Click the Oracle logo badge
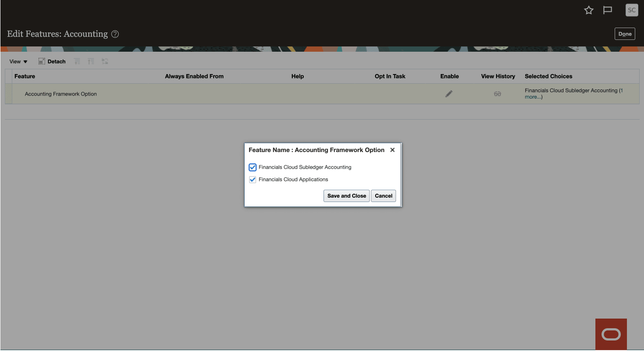This screenshot has height=351, width=644. point(611,334)
